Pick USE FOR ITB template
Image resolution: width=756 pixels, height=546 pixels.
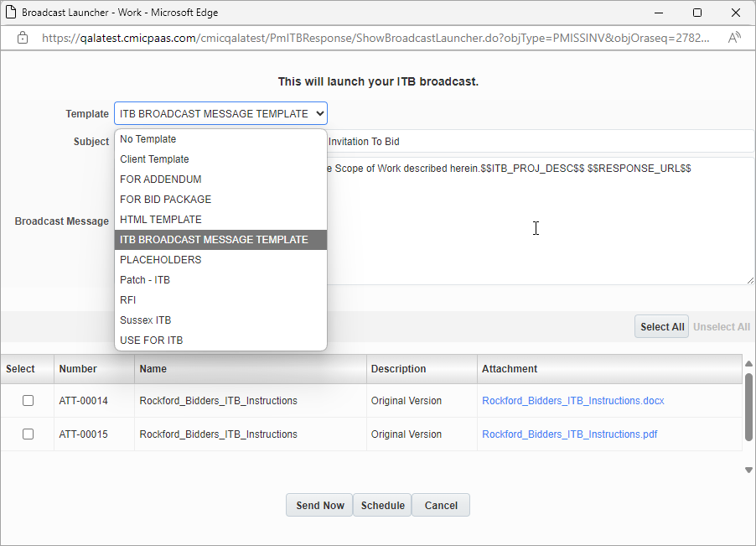click(x=220, y=341)
